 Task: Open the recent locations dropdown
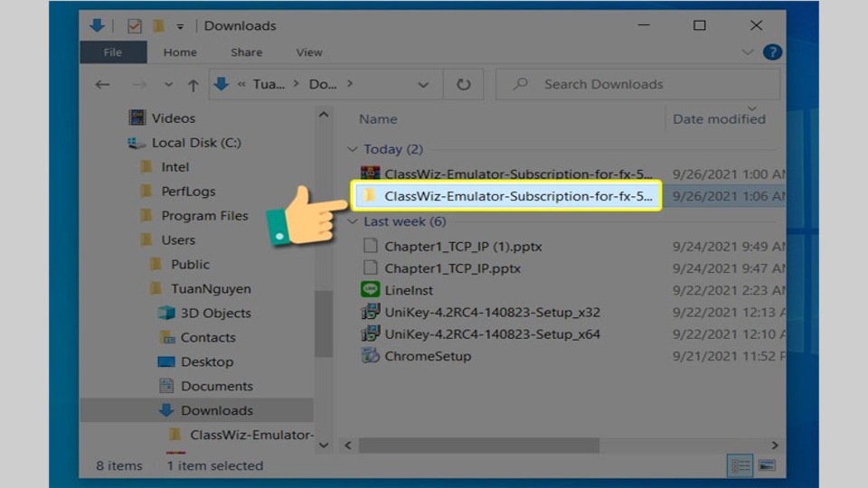point(168,85)
